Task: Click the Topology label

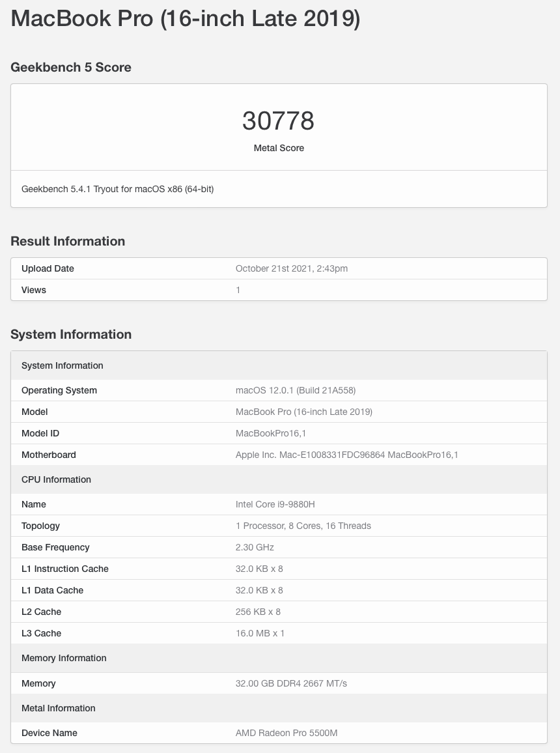Action: [40, 526]
